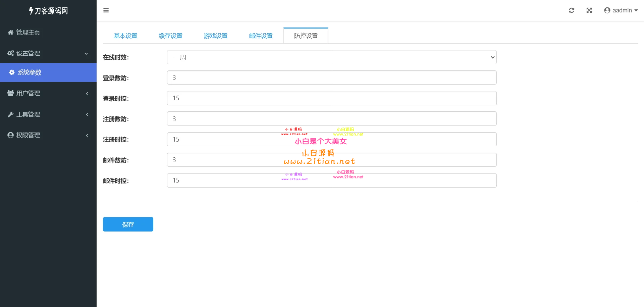Viewport: 644px width, 307px height.
Task: Expand 工具管理 using its chevron arrow
Action: (87, 114)
